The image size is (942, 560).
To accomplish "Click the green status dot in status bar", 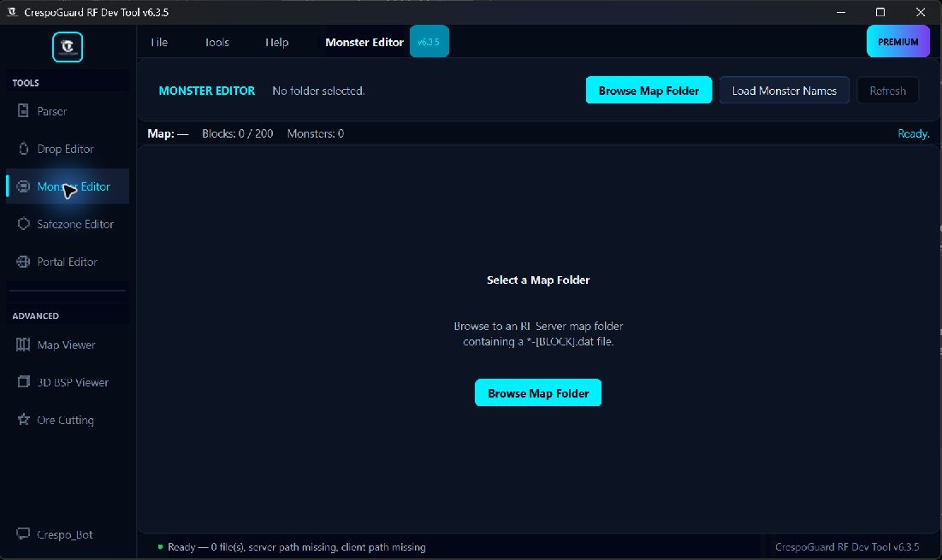I will click(x=160, y=547).
